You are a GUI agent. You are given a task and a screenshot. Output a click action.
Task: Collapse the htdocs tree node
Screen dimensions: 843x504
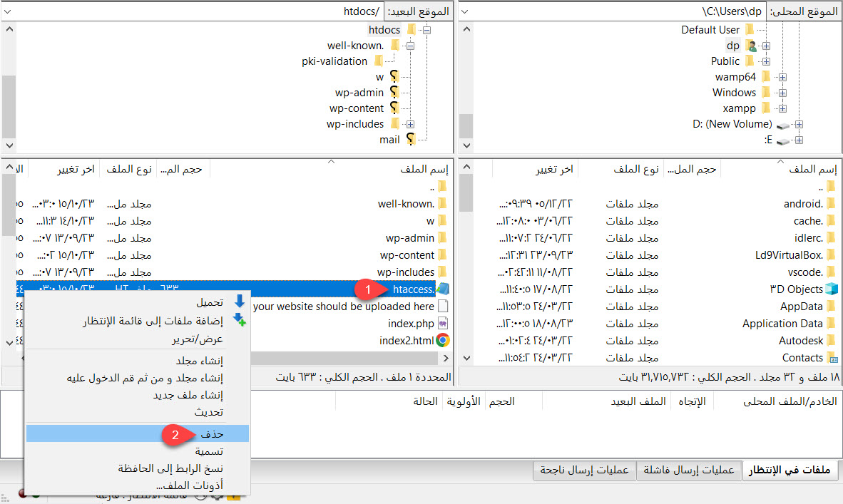pos(426,30)
